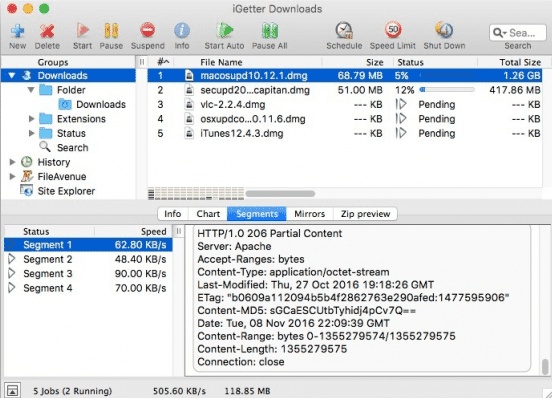
Task: Click triangle icon beside Segment 3
Action: (12, 273)
